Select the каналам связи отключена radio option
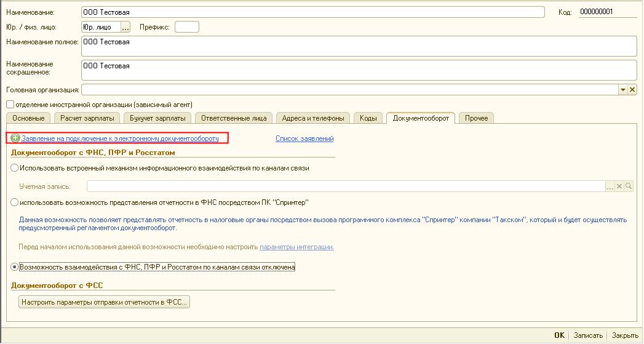Screen dimensions: 644x344 click(x=14, y=267)
